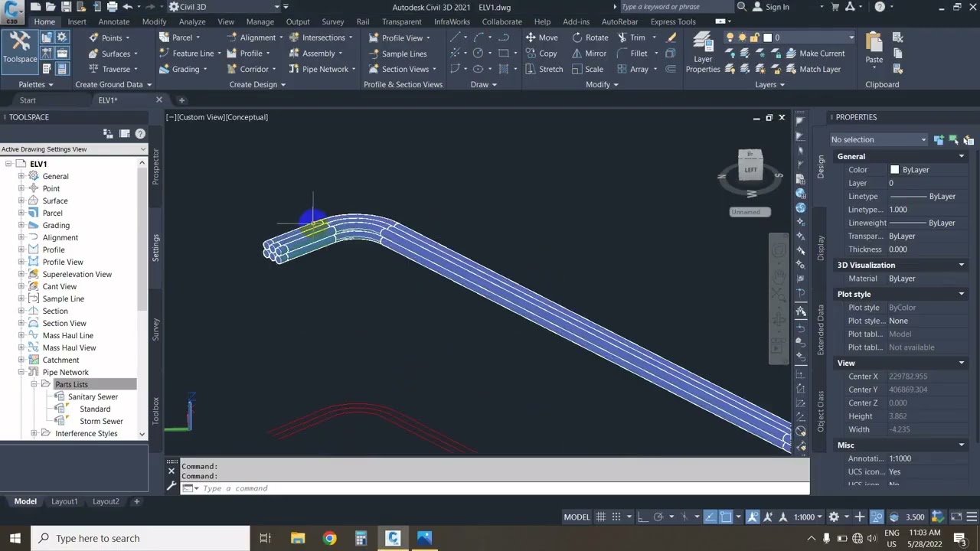Open the Corridor tool
980x551 pixels.
click(253, 69)
